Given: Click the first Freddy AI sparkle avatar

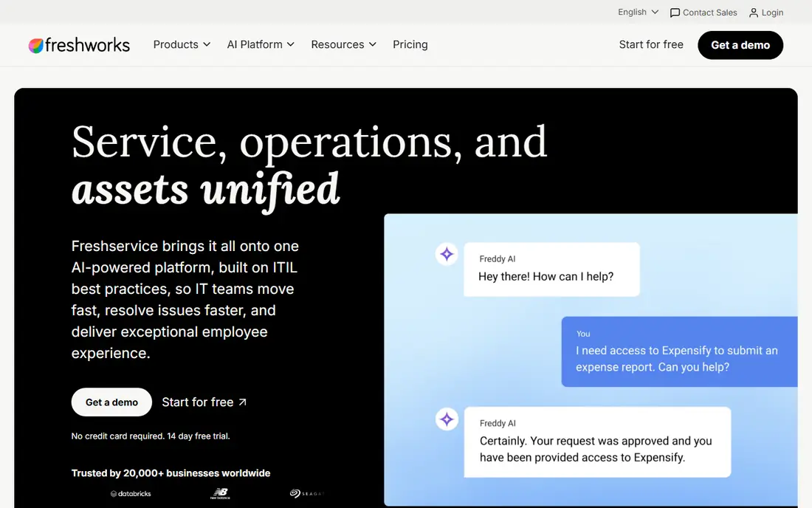Looking at the screenshot, I should click(447, 254).
